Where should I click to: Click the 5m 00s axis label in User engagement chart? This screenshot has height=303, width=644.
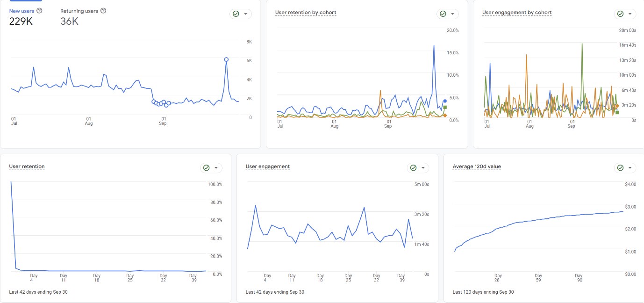[422, 184]
